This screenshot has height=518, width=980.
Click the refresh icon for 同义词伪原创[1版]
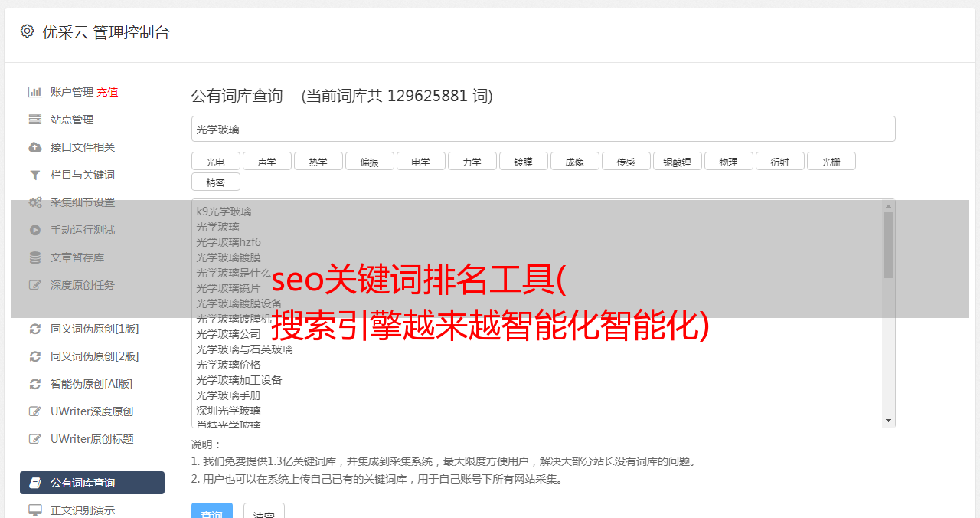[35, 329]
